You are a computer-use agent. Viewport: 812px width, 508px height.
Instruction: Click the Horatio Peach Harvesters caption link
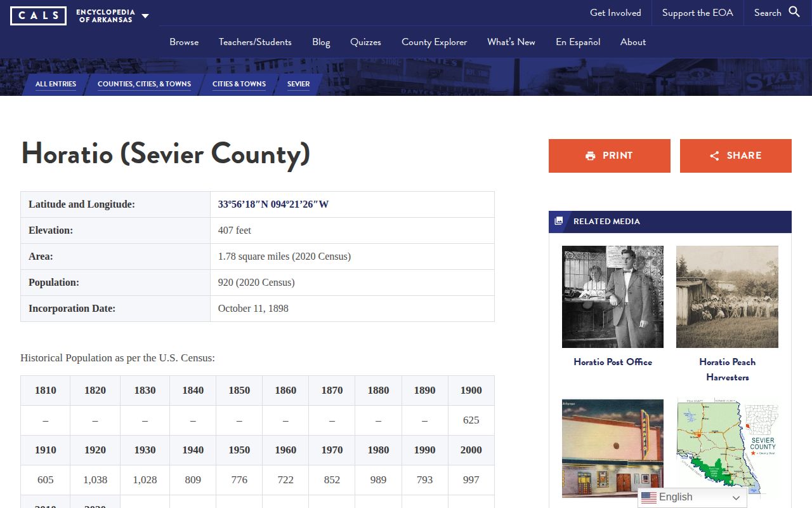[727, 370]
